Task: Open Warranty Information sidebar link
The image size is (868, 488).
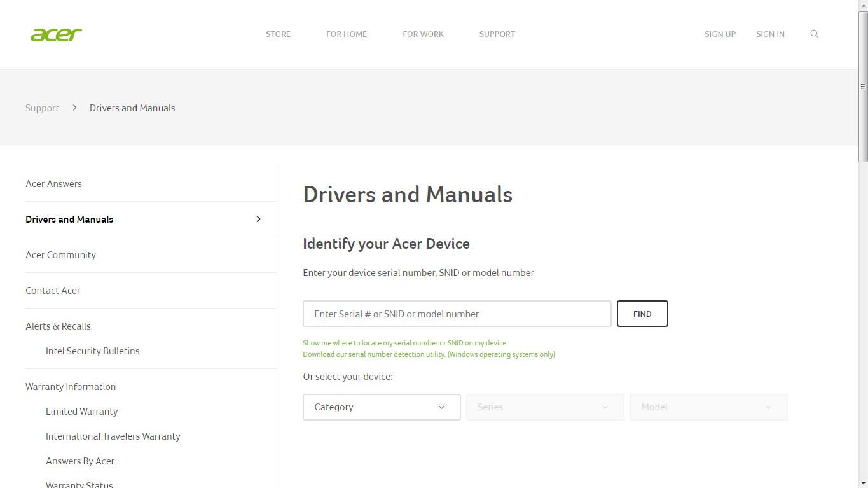Action: (x=71, y=387)
